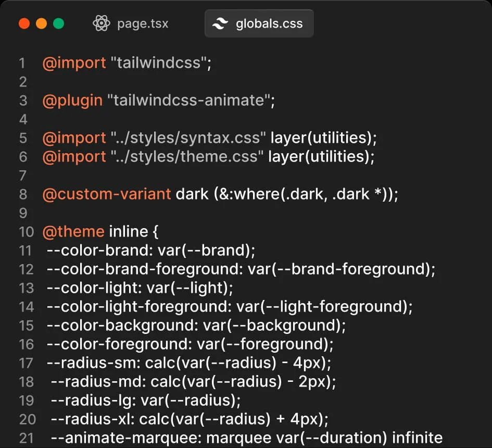The image size is (492, 448).
Task: Switch to the page.tsx tab
Action: 143,23
